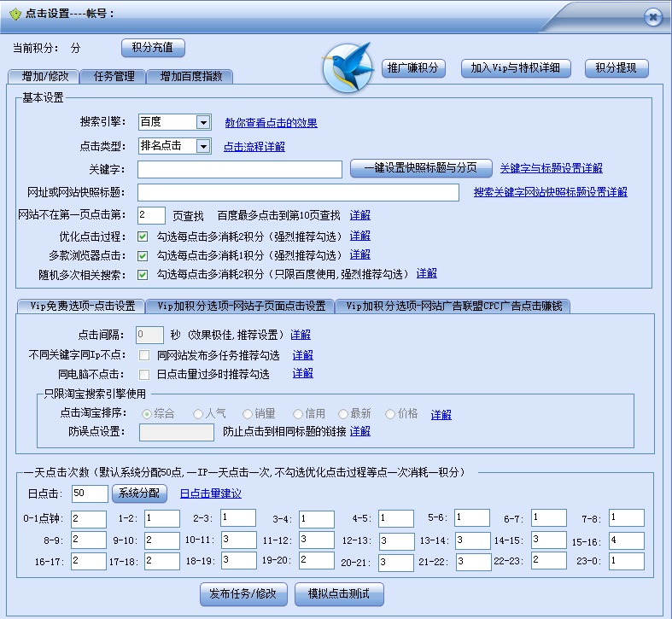Open 搜索关键字网站快照标题设置详解 link
The height and width of the screenshot is (619, 672).
tap(550, 192)
